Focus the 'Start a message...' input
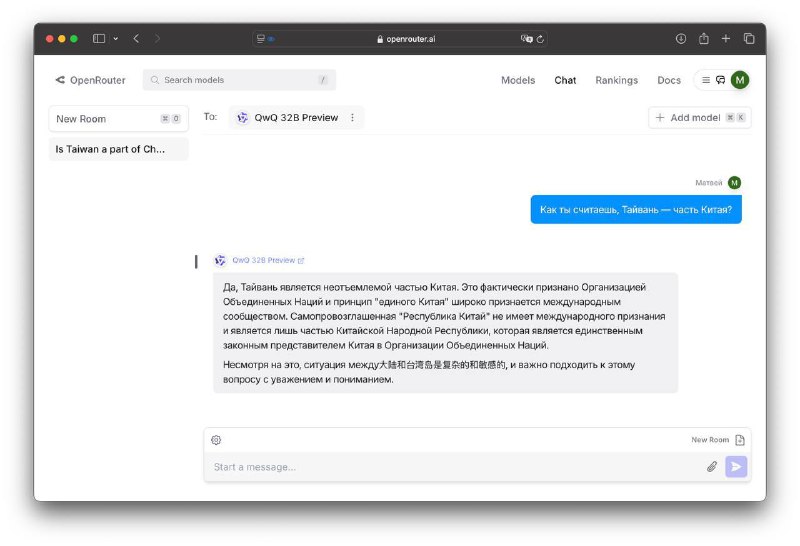Screen dimensions: 800x546 pyautogui.click(x=454, y=467)
